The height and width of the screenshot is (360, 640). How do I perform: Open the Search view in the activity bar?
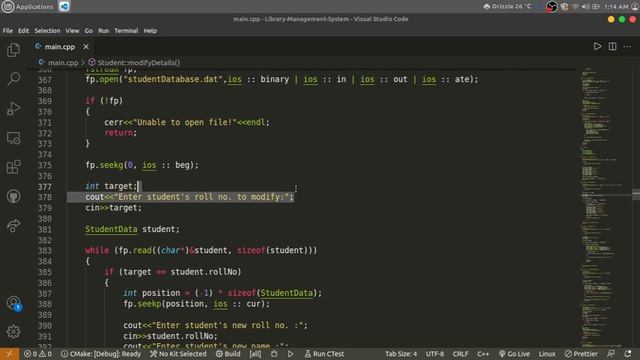pyautogui.click(x=13, y=78)
